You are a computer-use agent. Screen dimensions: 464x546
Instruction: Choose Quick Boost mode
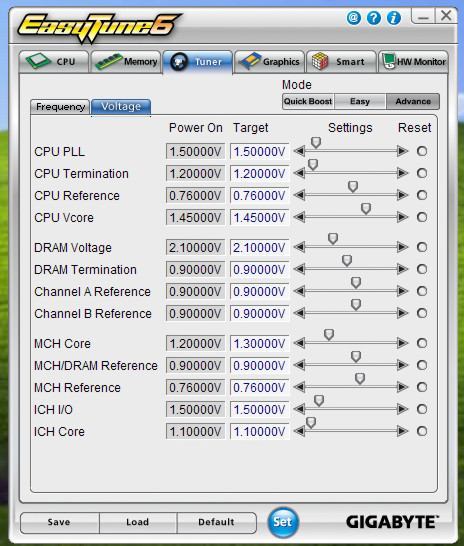pos(308,101)
